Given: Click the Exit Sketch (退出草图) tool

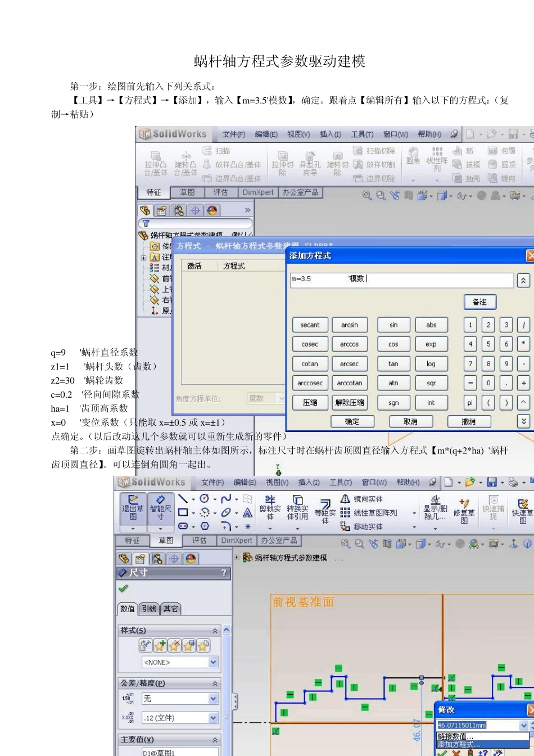Looking at the screenshot, I should pyautogui.click(x=133, y=508).
